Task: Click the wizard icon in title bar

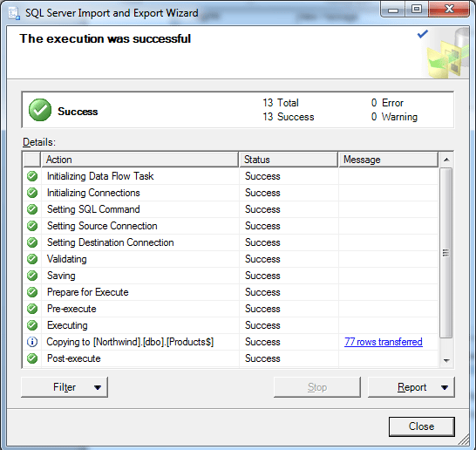Action: [14, 13]
